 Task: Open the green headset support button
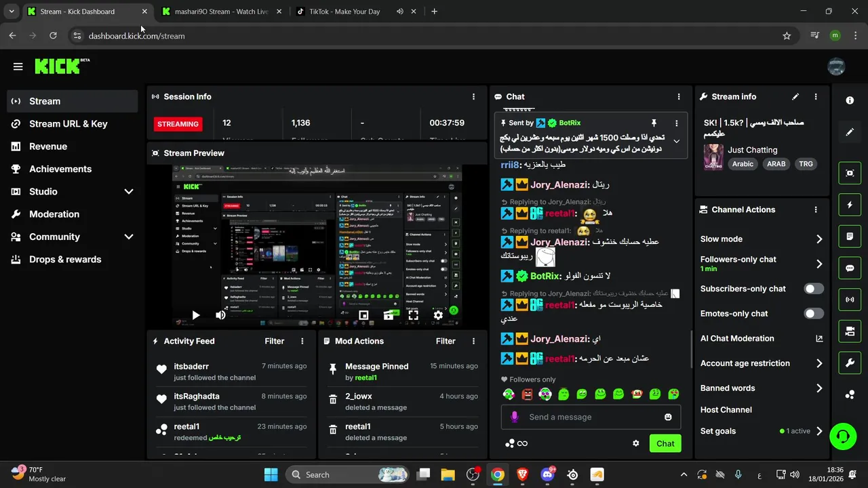point(843,436)
